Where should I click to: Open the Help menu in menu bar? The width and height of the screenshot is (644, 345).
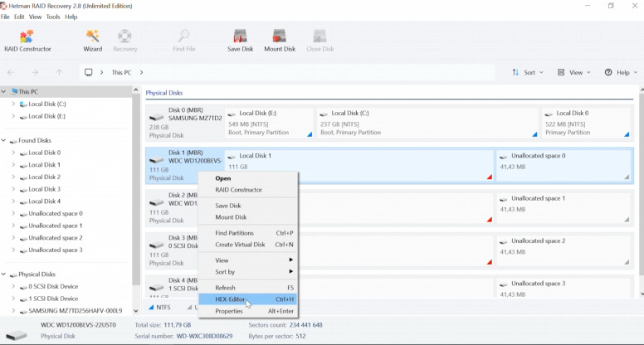(71, 17)
